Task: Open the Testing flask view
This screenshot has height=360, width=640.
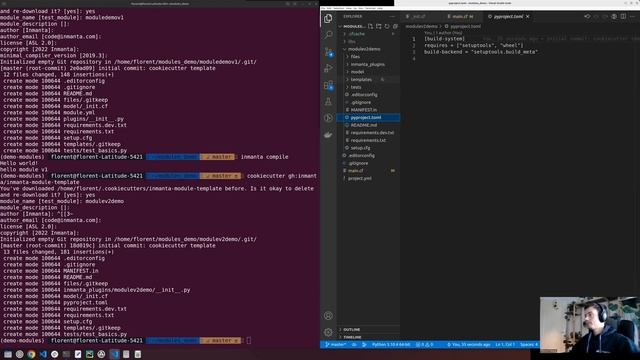Action: click(328, 102)
